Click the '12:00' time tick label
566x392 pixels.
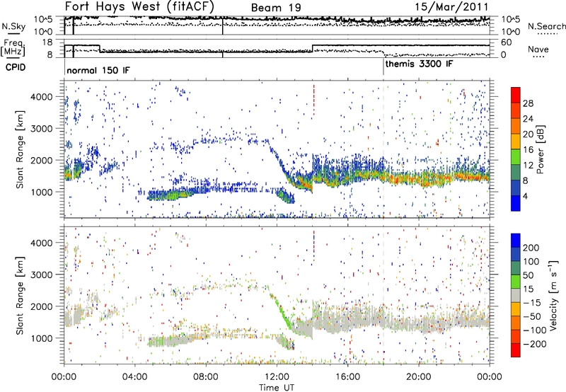[x=277, y=377]
